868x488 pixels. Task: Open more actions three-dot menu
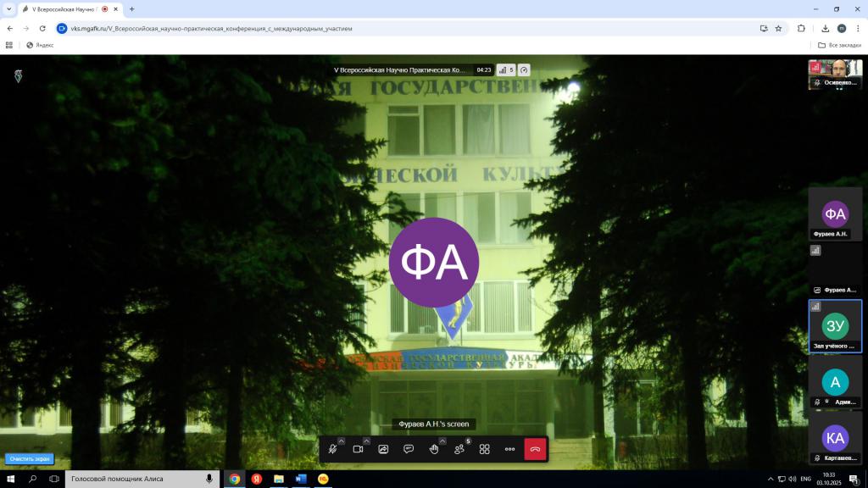tap(509, 449)
